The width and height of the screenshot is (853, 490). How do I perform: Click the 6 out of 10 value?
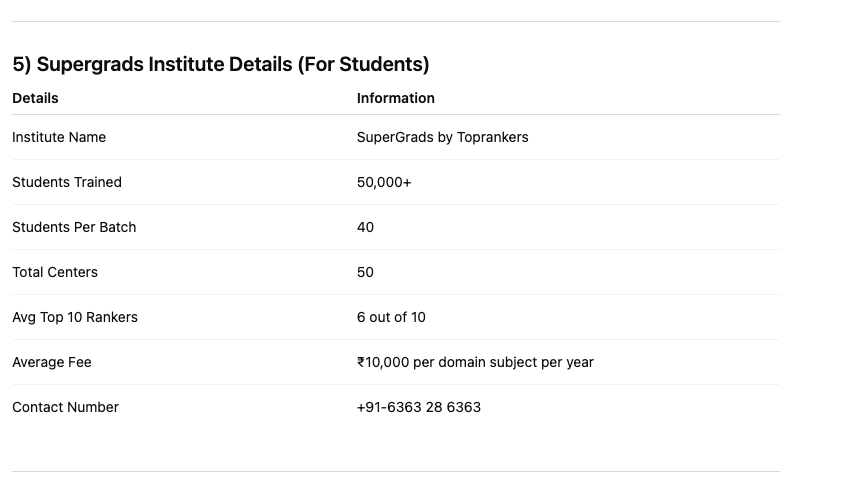tap(391, 317)
